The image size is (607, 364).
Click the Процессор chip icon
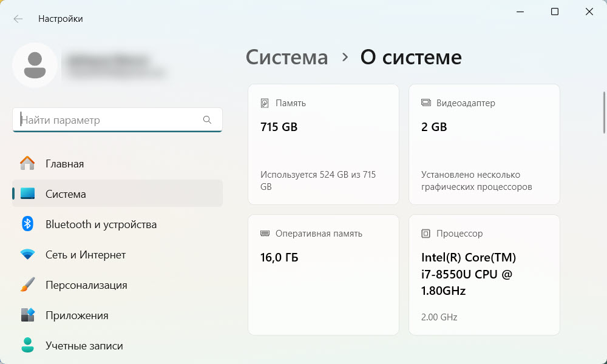tap(424, 233)
